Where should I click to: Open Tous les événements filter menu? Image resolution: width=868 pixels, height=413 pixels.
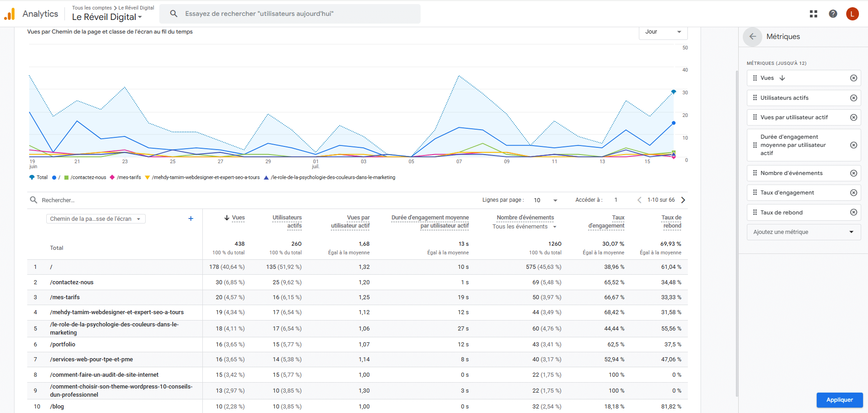(525, 227)
